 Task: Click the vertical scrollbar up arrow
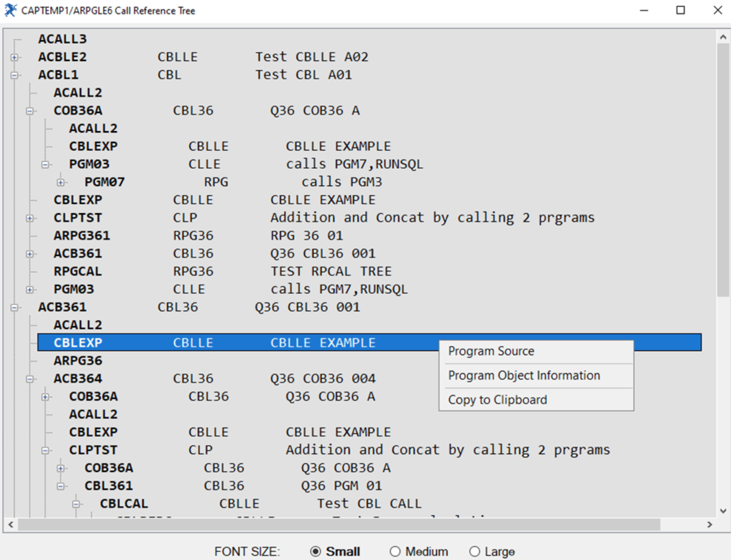[x=722, y=37]
